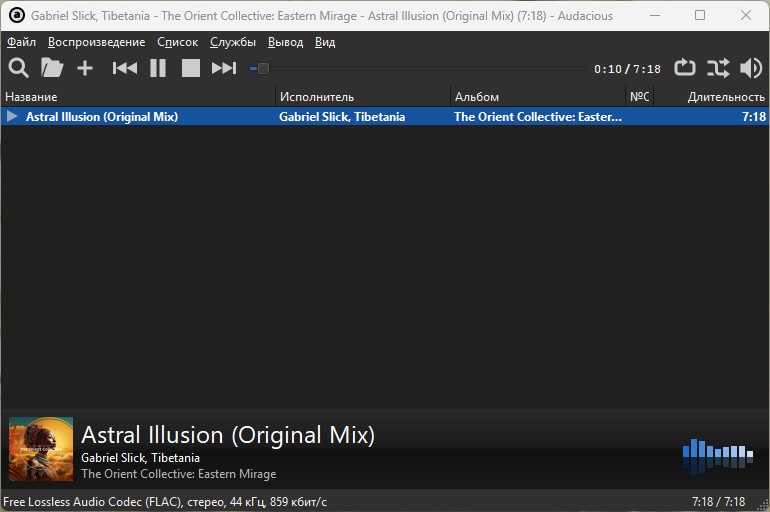Skip to the next track
Viewport: 770px width, 512px height.
pos(224,68)
